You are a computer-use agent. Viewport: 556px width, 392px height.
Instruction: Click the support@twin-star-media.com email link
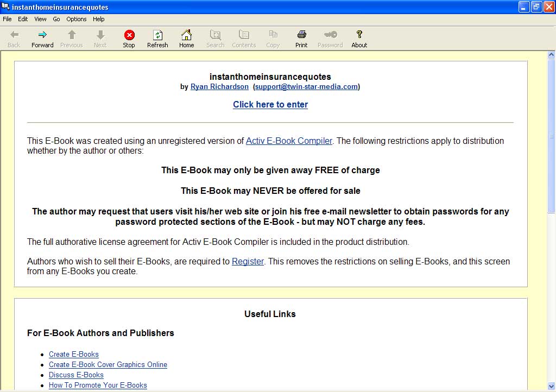(x=306, y=87)
